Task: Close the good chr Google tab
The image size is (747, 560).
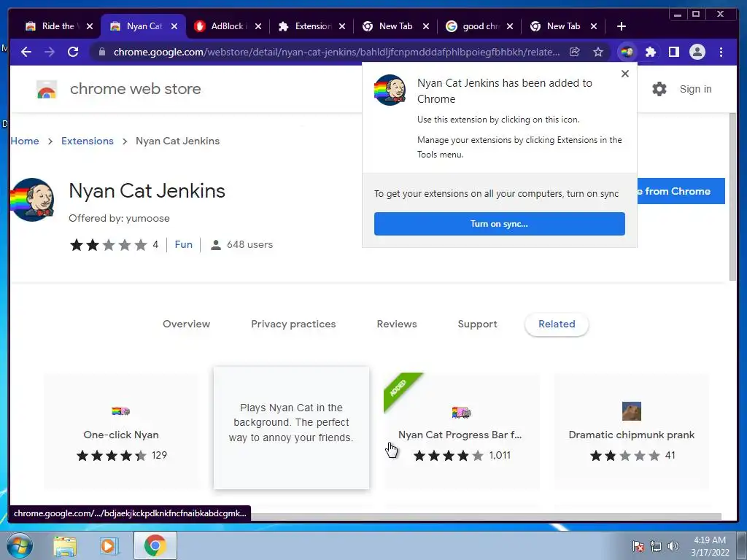Action: pos(510,26)
